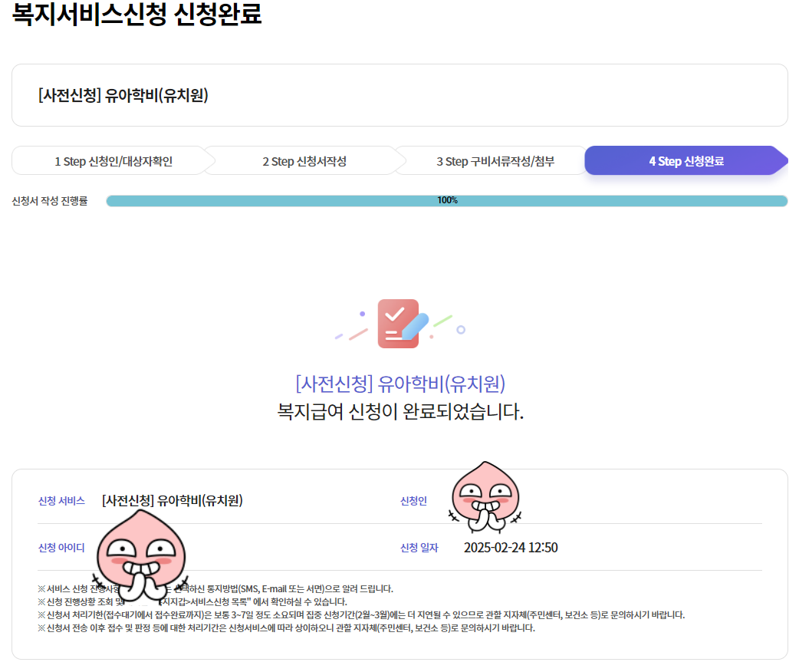799x672 pixels.
Task: Click the blue confetti decoration left of checkmark
Action: [338, 336]
